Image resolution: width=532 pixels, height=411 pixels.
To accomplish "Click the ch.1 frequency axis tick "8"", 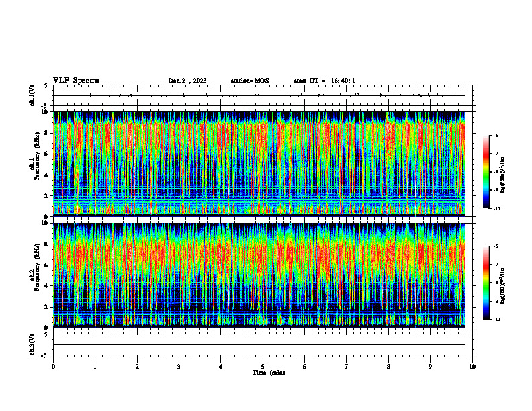I will tap(47, 133).
